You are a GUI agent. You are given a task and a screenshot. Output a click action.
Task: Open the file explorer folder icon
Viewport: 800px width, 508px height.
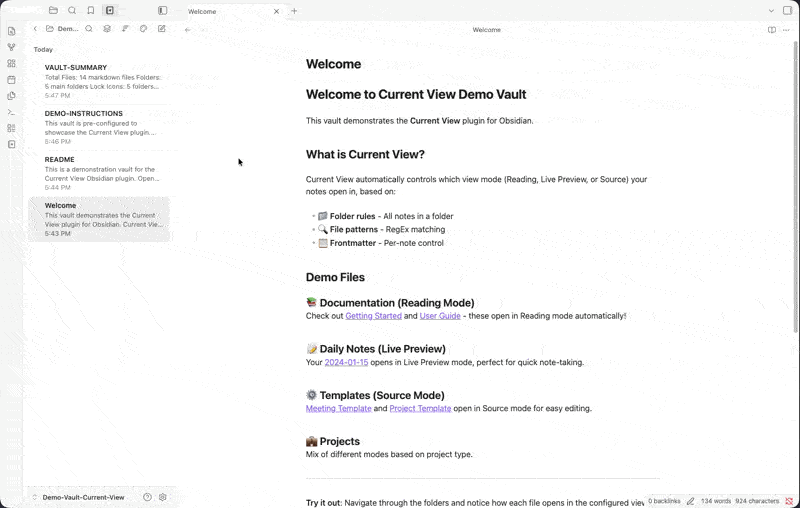pyautogui.click(x=53, y=10)
